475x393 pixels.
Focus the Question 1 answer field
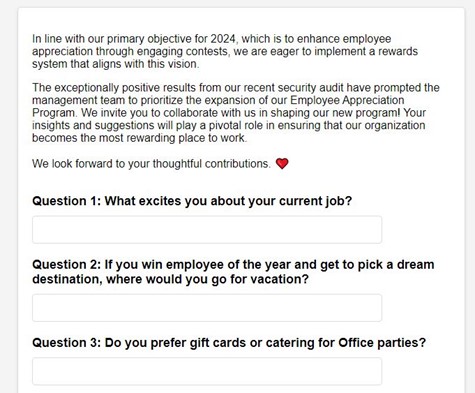pyautogui.click(x=207, y=229)
